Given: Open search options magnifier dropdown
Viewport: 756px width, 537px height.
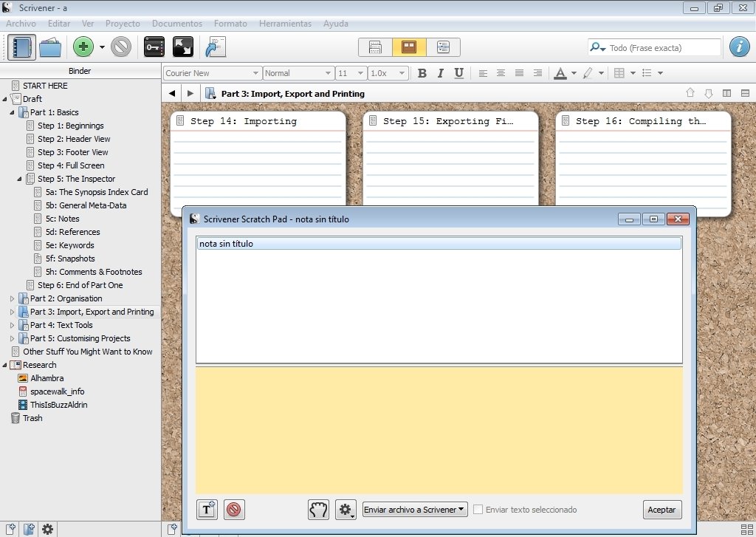Looking at the screenshot, I should coord(597,47).
